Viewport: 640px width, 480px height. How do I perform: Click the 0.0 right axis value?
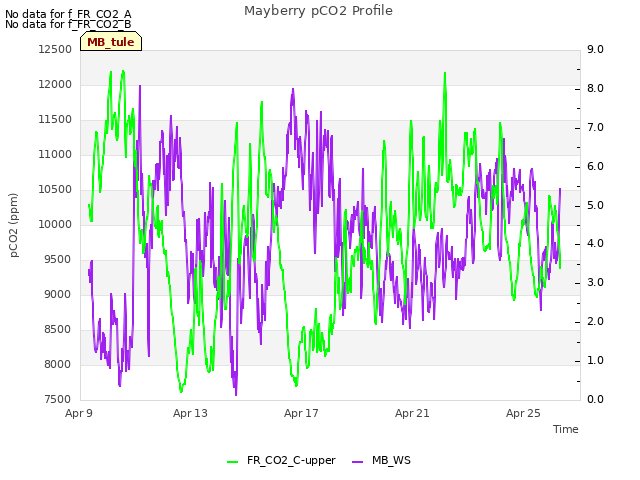pyautogui.click(x=595, y=400)
